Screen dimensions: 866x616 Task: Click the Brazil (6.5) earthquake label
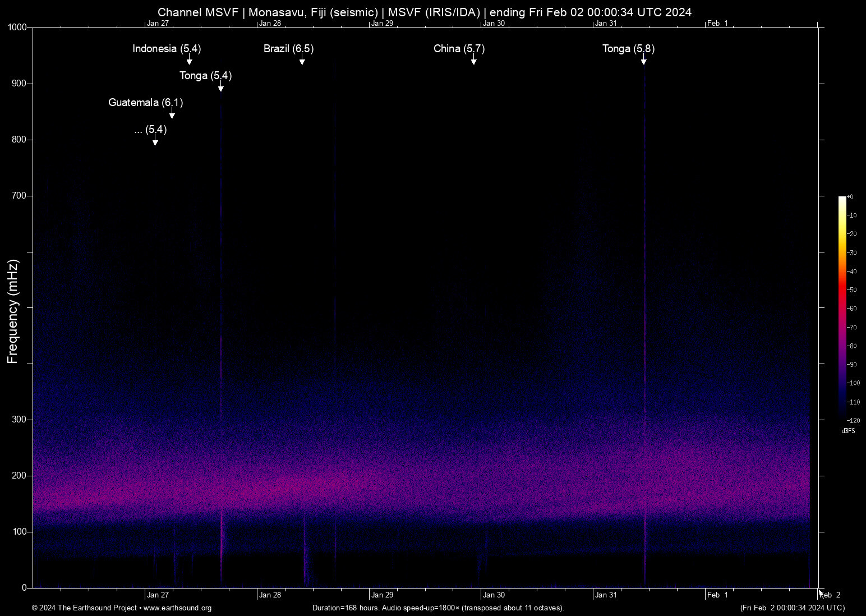click(289, 49)
